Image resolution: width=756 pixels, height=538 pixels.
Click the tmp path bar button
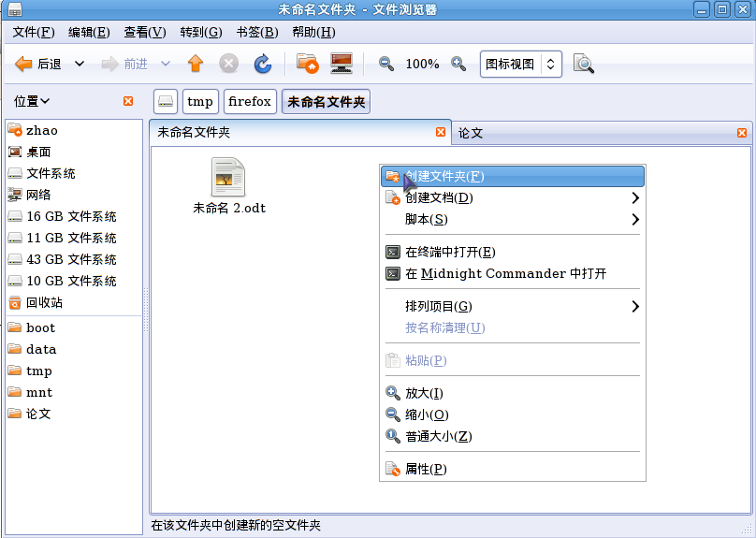200,102
